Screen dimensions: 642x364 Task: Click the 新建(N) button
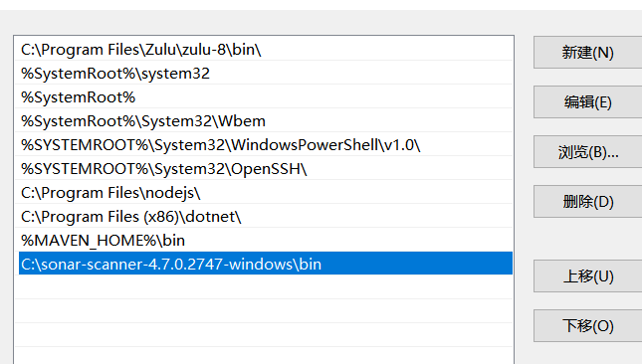tap(587, 53)
